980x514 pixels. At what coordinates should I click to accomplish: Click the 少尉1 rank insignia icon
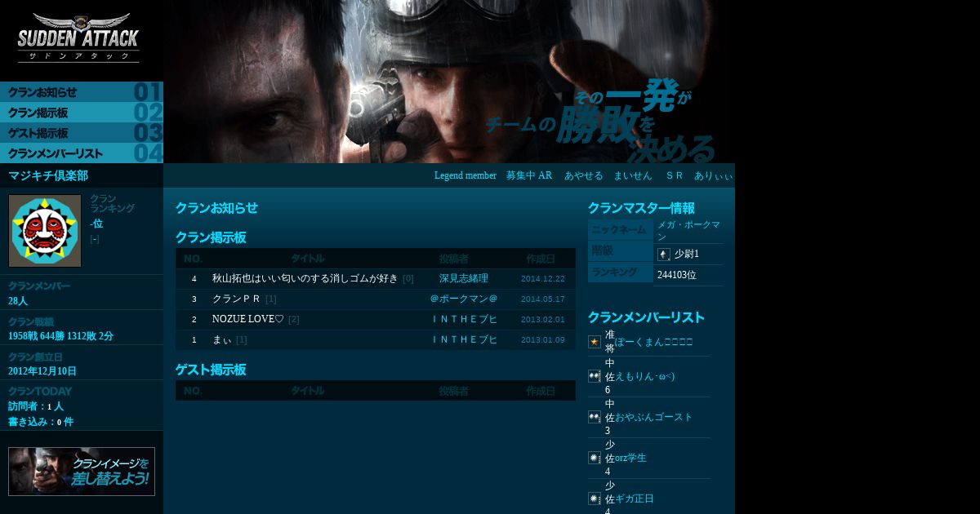663,255
